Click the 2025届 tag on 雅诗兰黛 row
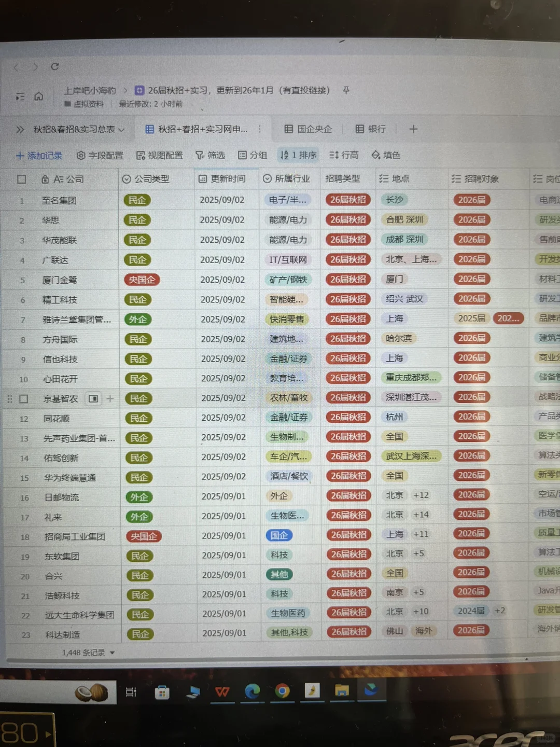The image size is (560, 747). pos(472,319)
